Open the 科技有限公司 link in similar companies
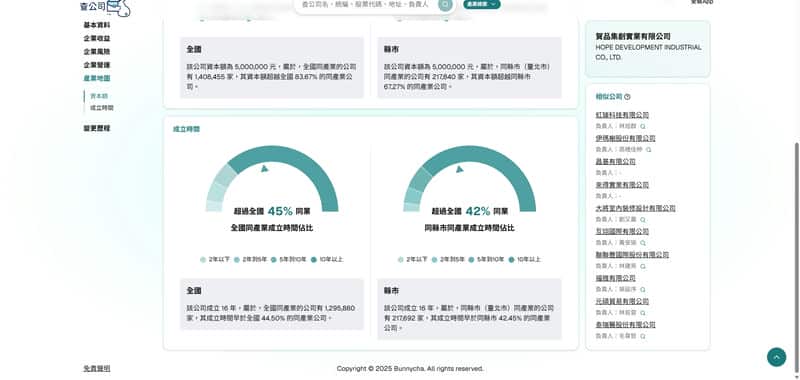This screenshot has height=380, width=800. click(622, 115)
